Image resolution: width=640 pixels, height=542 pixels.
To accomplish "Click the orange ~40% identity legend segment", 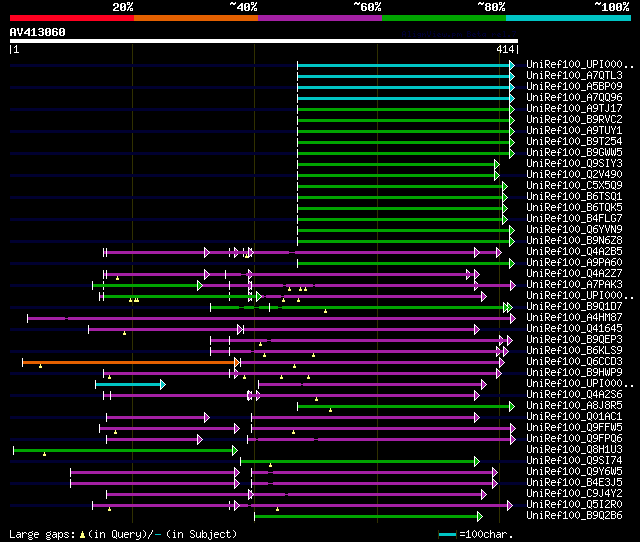I will 196,18.
